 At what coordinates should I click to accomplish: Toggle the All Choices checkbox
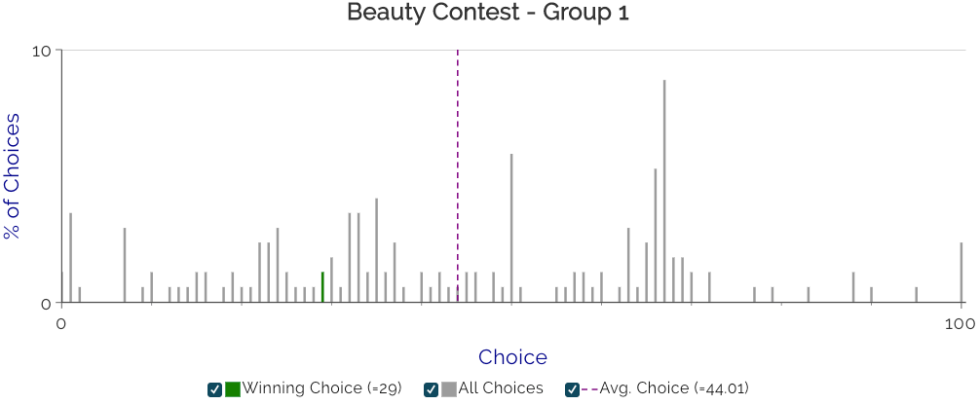(431, 389)
